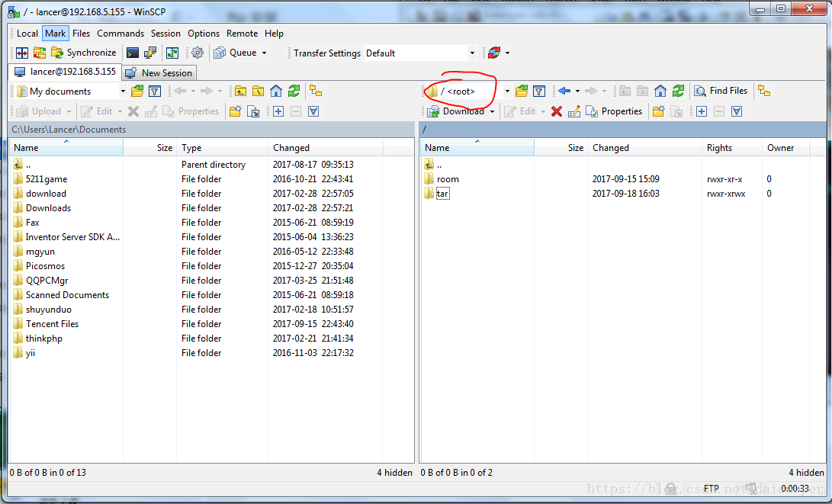Expand remote back history arrow
The width and height of the screenshot is (832, 504).
[577, 91]
